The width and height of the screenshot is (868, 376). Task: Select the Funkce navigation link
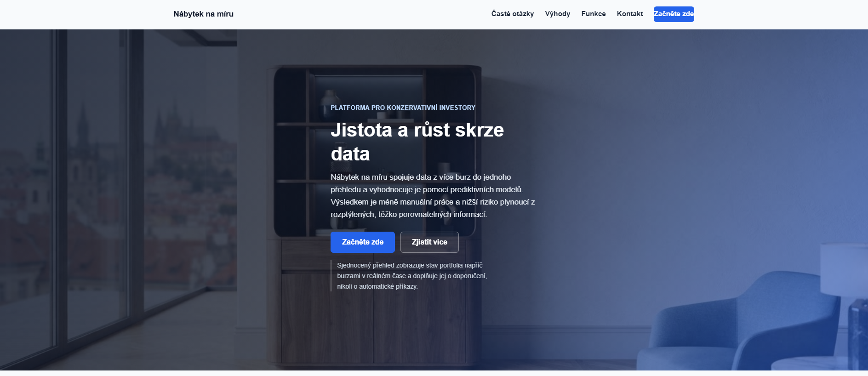593,14
